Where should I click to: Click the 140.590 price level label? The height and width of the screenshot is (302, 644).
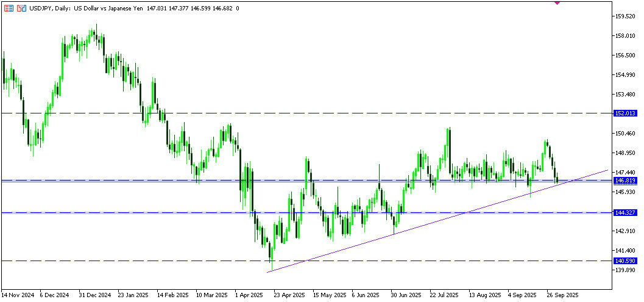(x=626, y=261)
